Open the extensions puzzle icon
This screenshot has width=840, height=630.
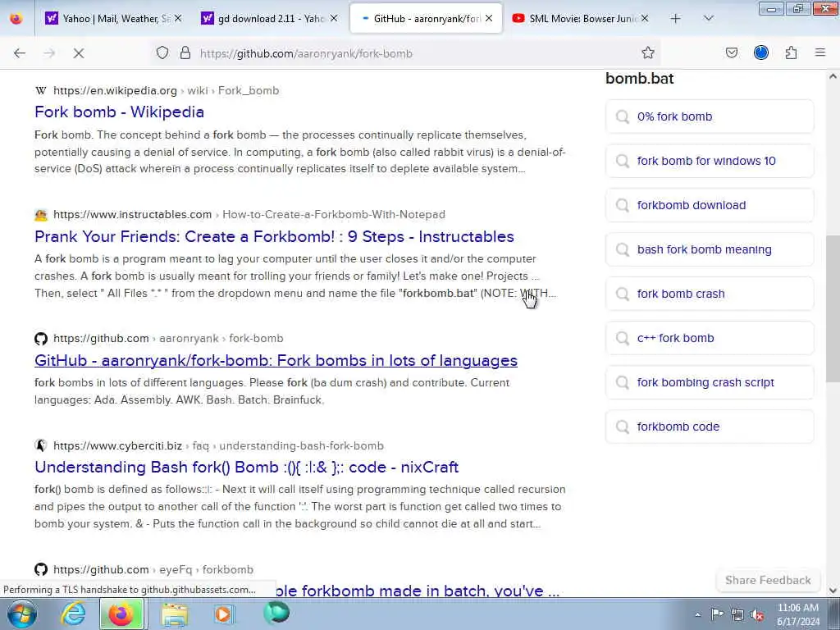[x=792, y=53]
